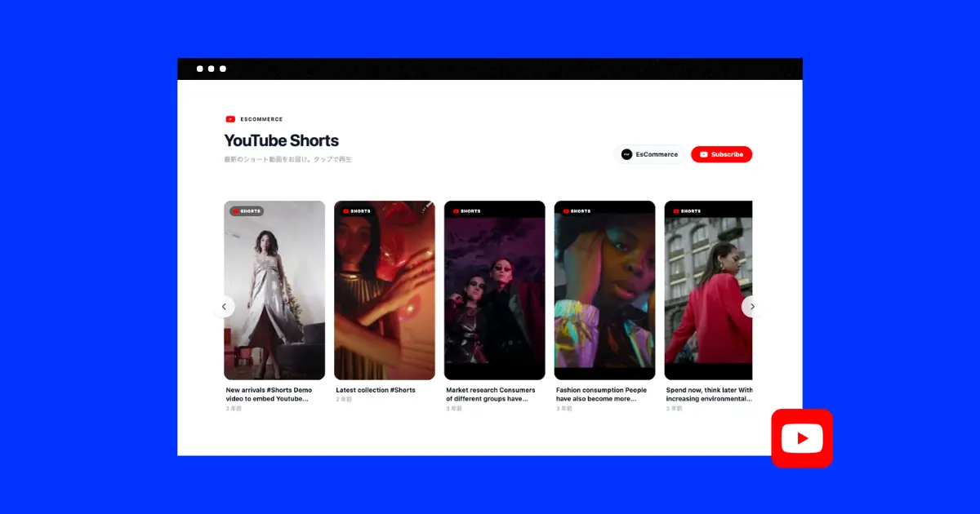Click the Shorts badge on fourth video

[x=577, y=210]
